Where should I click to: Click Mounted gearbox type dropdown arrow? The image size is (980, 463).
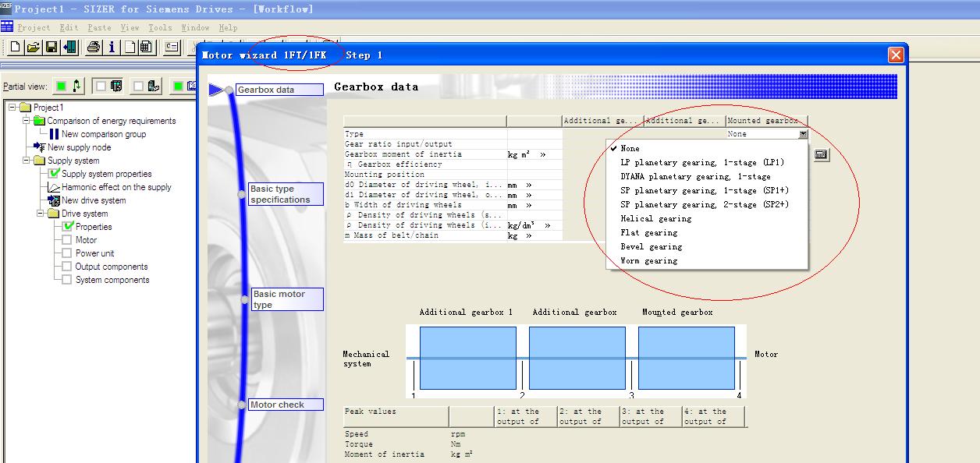(803, 134)
